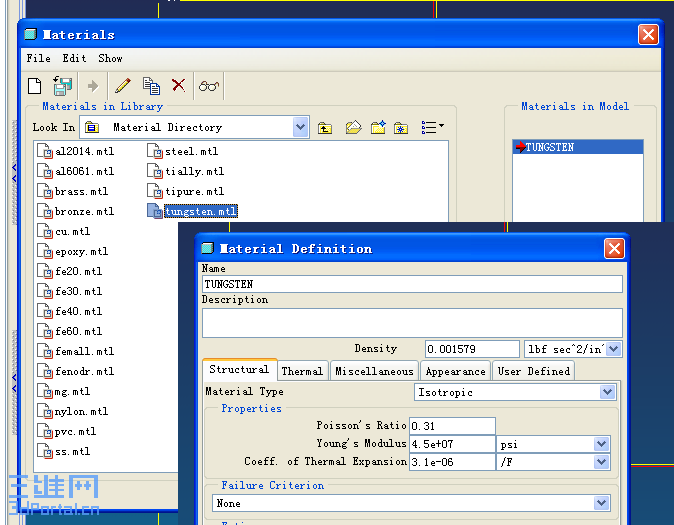Select steel.mtl file
This screenshot has width=674, height=525.
point(183,151)
